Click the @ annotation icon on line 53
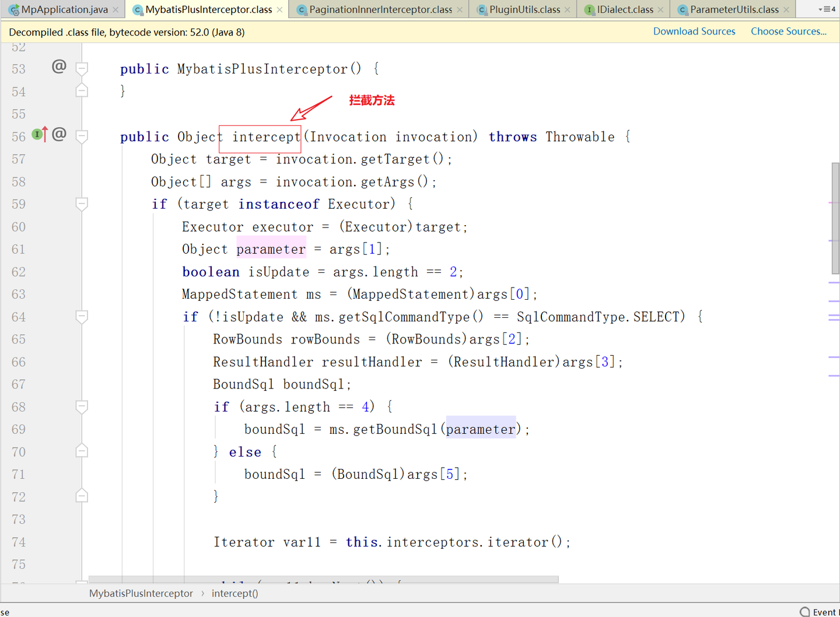Image resolution: width=840 pixels, height=617 pixels. coord(59,66)
